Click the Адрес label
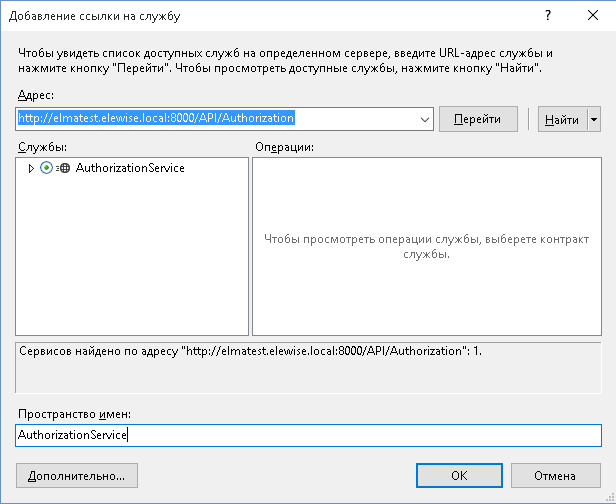 click(x=35, y=94)
